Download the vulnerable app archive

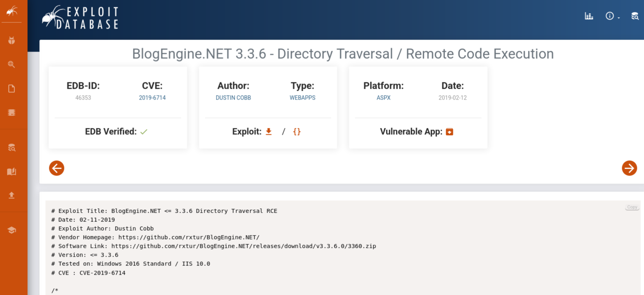(449, 132)
